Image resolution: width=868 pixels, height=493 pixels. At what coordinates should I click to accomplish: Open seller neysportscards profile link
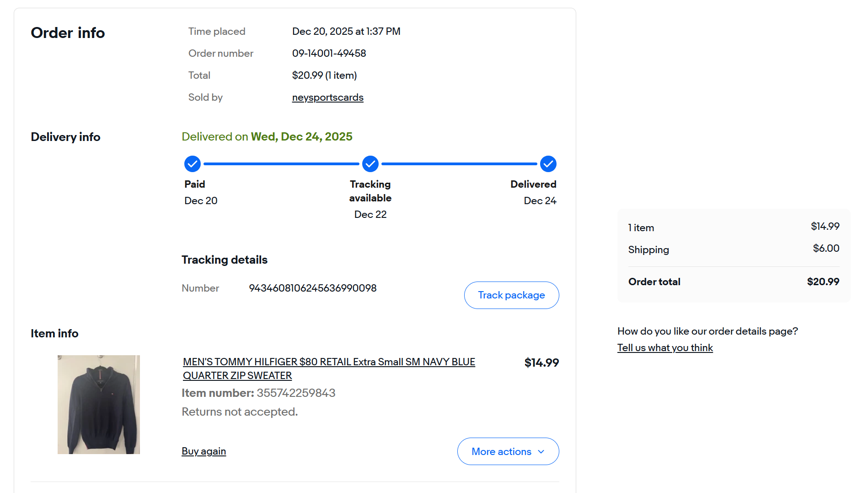click(x=327, y=98)
